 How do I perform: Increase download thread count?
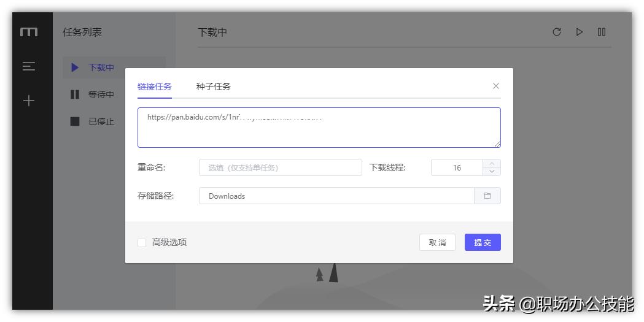coord(492,163)
